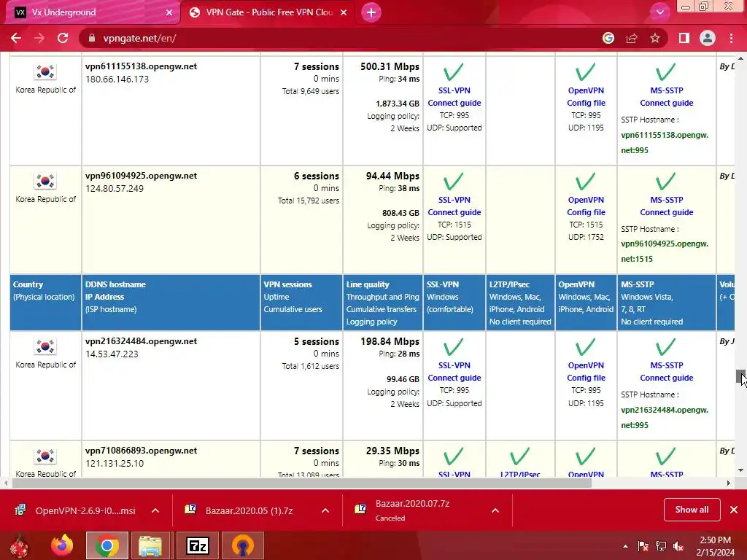
Task: Select the 500.31 Mbps throughput value
Action: pyautogui.click(x=390, y=66)
